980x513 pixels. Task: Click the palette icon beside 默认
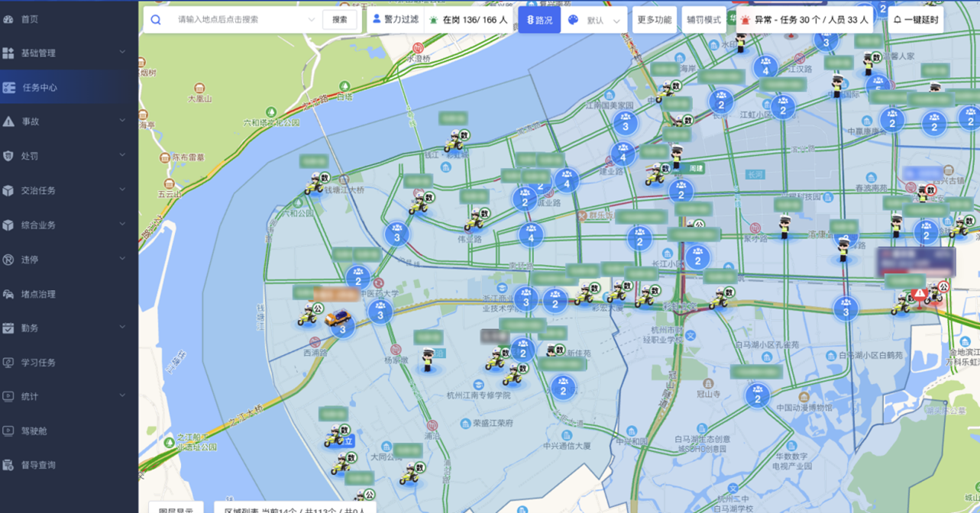pyautogui.click(x=574, y=21)
